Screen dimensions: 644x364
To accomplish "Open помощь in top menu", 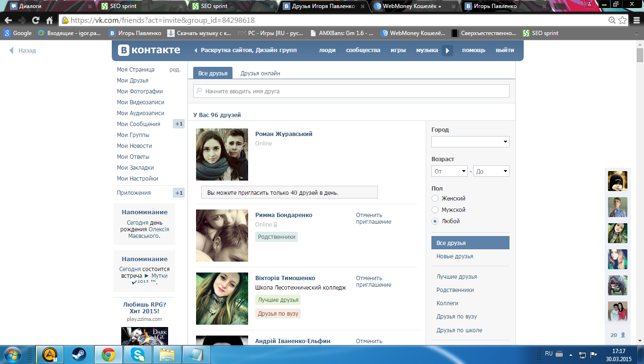I will [x=474, y=50].
